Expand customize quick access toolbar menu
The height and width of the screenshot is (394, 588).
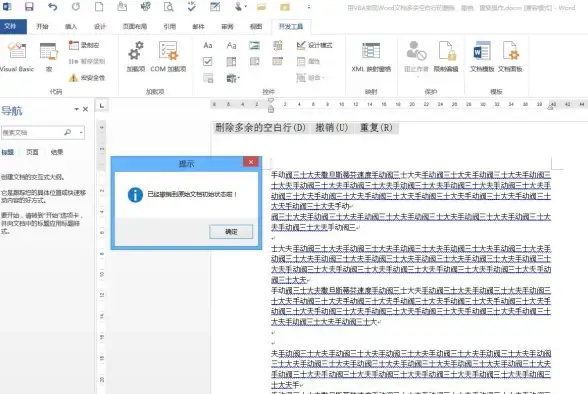pyautogui.click(x=309, y=7)
